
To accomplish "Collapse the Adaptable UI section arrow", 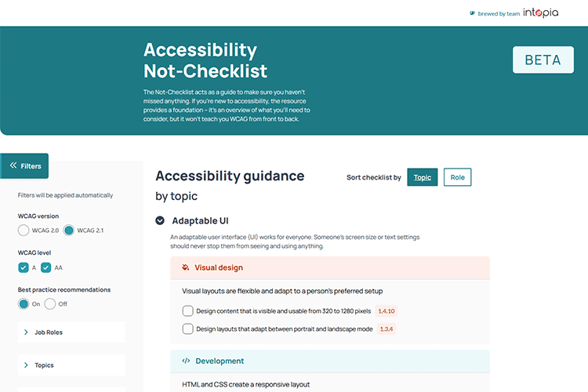I will 160,221.
